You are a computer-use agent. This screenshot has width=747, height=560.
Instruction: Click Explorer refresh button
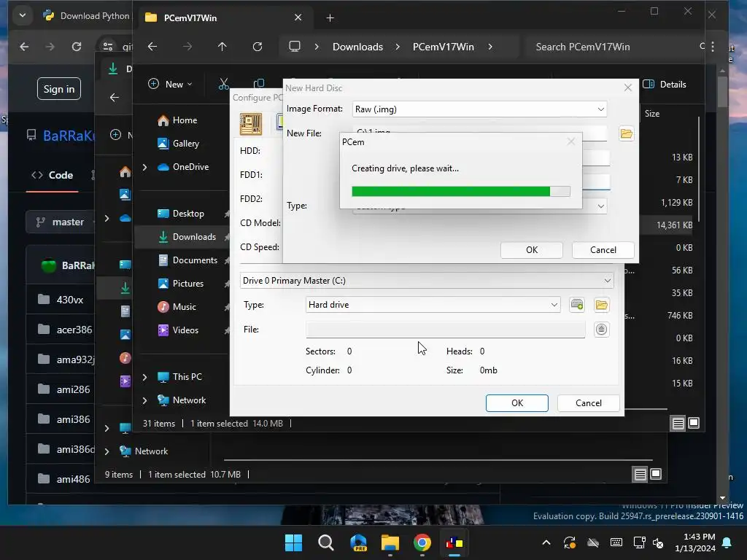coord(258,47)
